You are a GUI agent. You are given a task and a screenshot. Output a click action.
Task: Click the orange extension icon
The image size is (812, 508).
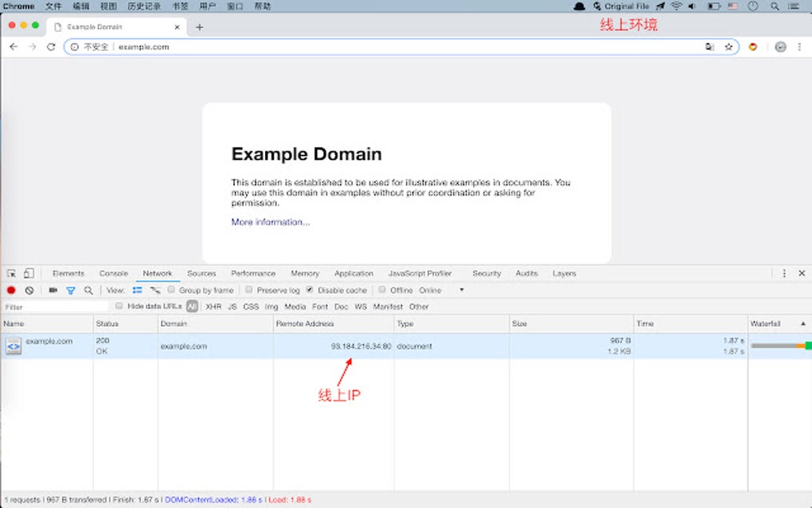753,47
